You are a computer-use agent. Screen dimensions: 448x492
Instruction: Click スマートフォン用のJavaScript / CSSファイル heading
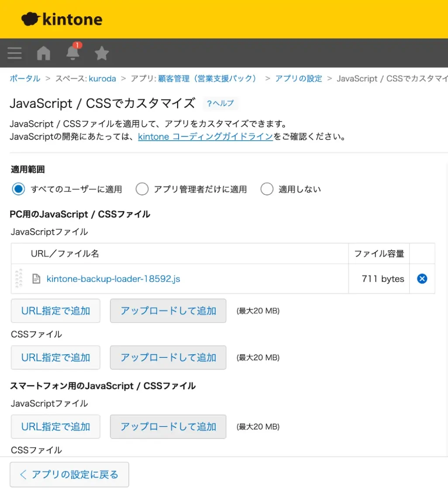tap(103, 386)
